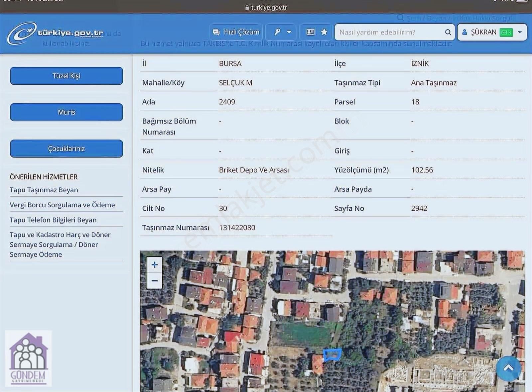Click the key access icon

pyautogui.click(x=277, y=32)
